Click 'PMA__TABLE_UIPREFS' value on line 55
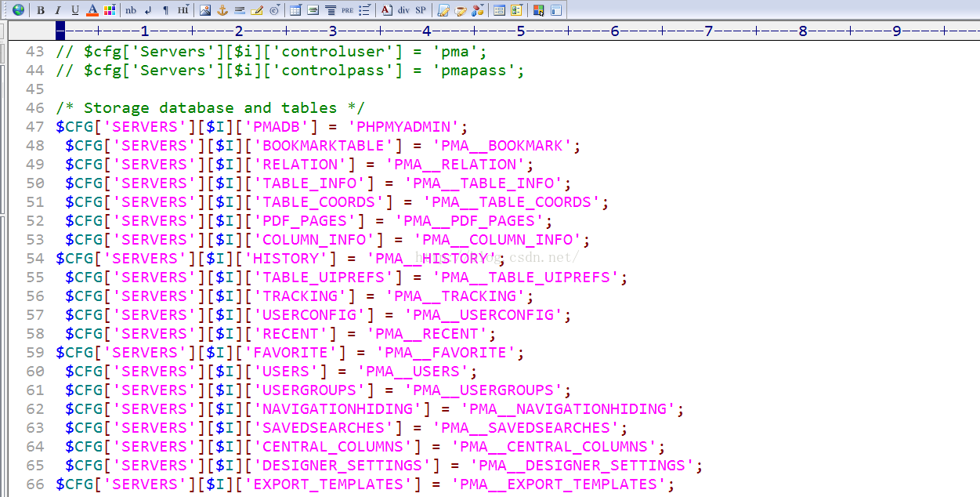Viewport: 980px width, 497px height. (x=526, y=278)
